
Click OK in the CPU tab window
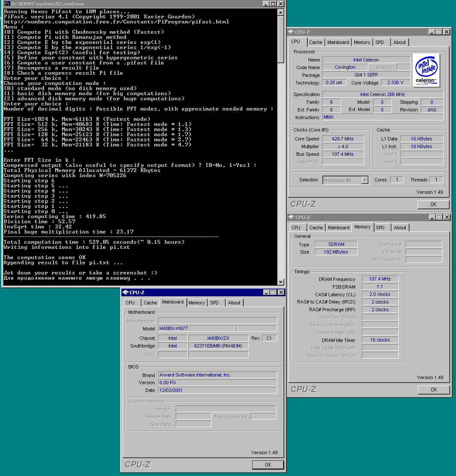433,204
